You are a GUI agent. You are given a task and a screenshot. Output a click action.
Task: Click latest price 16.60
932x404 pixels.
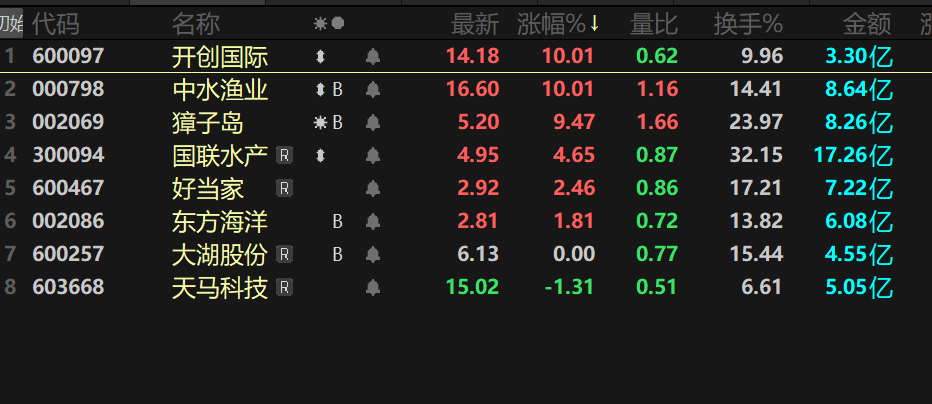tap(473, 89)
